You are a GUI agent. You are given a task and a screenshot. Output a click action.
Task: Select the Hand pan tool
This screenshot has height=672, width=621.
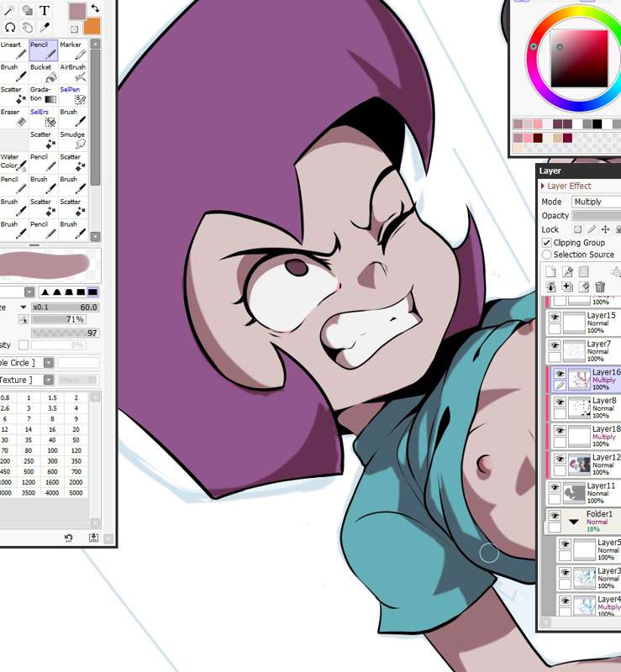(28, 28)
